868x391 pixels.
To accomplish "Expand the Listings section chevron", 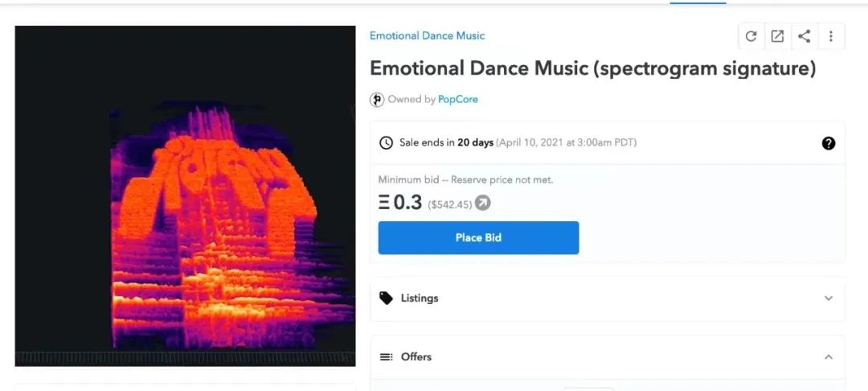I will (828, 298).
